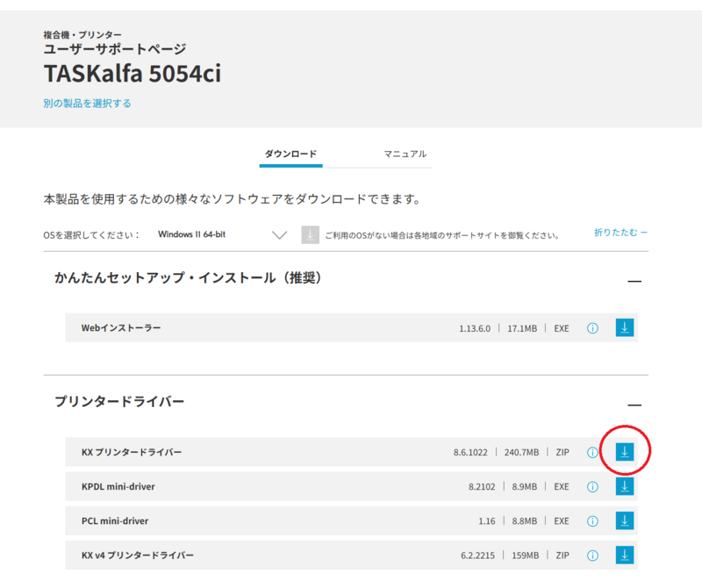The width and height of the screenshot is (702, 588).
Task: Download the KPDL mini-driver
Action: (624, 486)
